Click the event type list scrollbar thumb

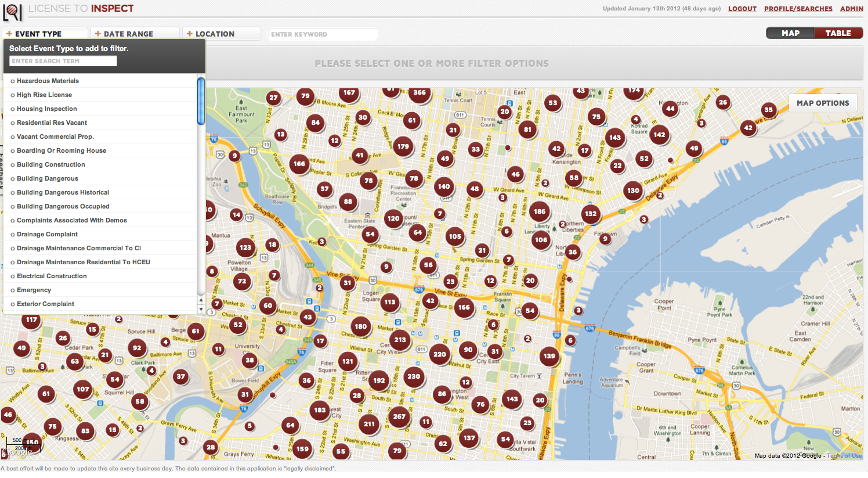(201, 101)
